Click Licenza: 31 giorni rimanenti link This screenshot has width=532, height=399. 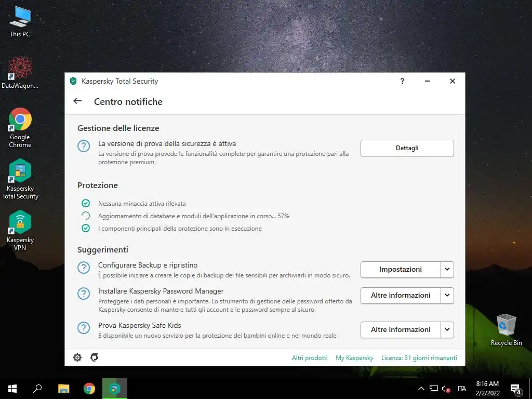point(419,357)
